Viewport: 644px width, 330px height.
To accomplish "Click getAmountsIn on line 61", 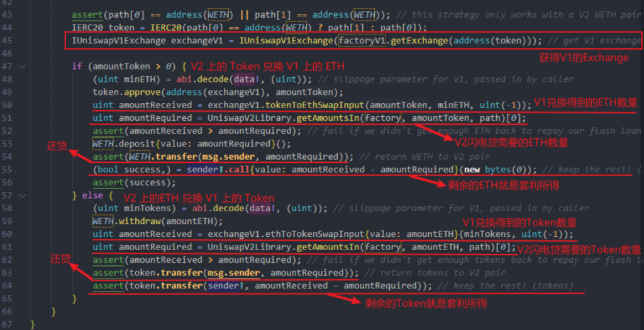I will pos(328,247).
